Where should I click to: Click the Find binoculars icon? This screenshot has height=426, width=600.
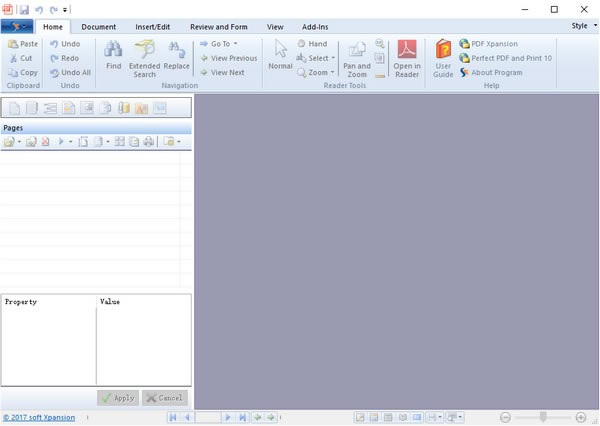[114, 49]
